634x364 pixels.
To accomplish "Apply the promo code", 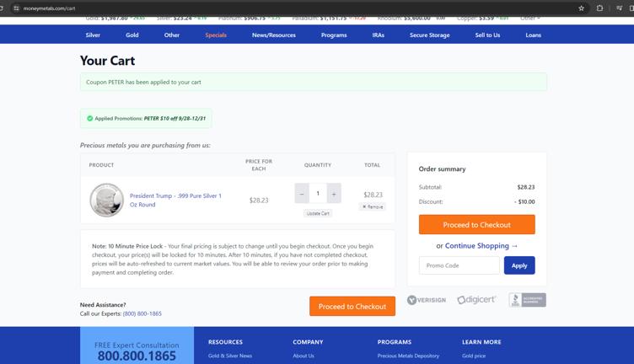I will coord(519,265).
